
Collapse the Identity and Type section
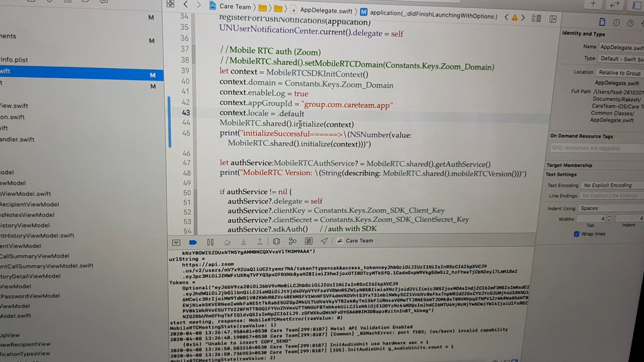point(583,34)
